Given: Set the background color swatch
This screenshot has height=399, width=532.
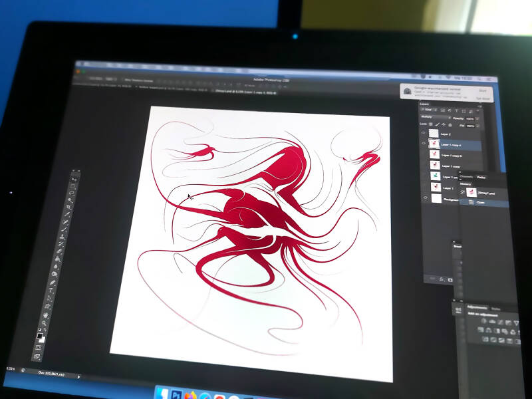Looking at the screenshot, I should pos(43,340).
